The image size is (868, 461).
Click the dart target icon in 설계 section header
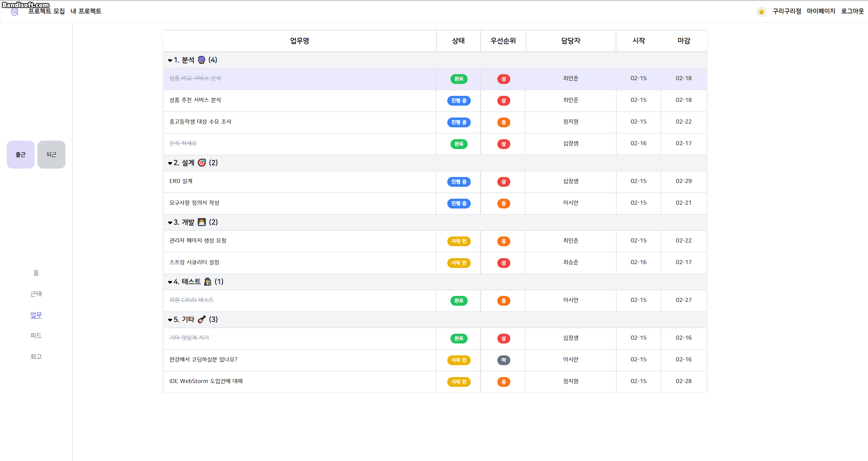(x=202, y=162)
